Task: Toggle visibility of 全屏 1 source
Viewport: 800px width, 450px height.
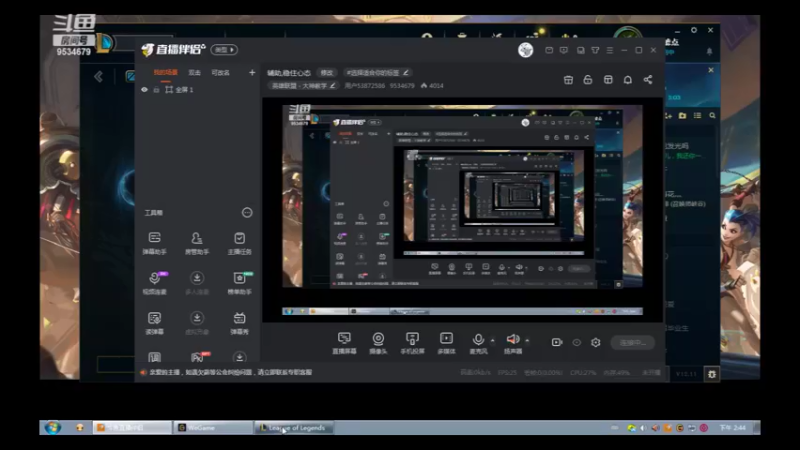Action: (x=144, y=90)
